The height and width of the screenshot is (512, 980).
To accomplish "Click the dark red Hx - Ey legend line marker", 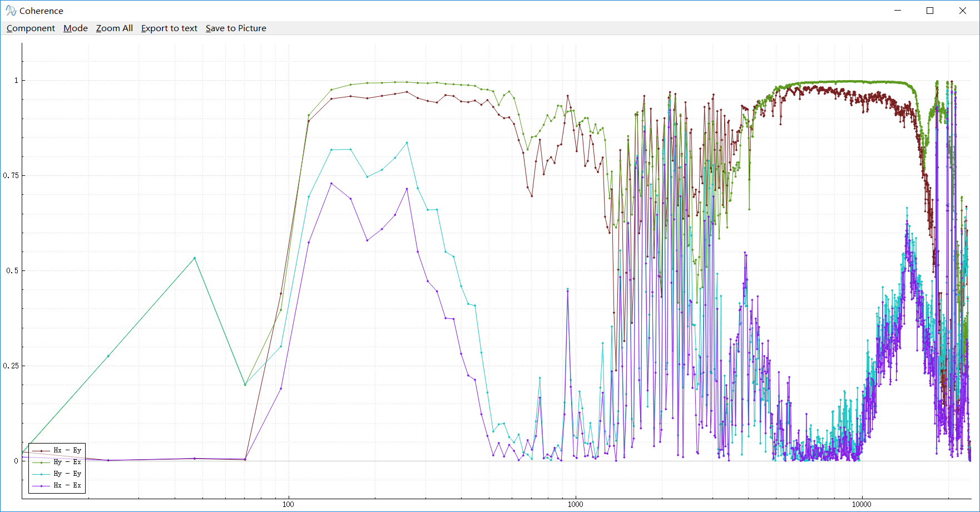I will click(41, 451).
